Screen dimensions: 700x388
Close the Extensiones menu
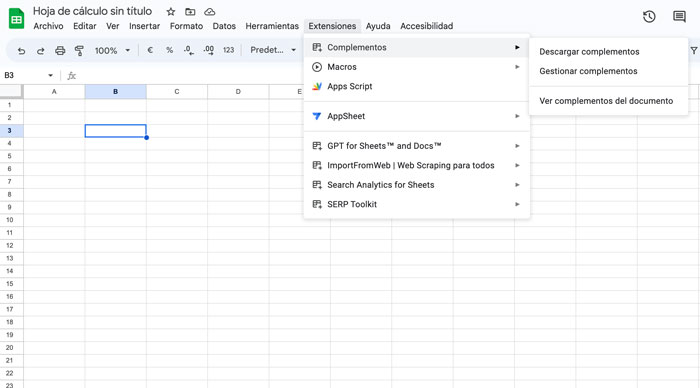coord(332,26)
